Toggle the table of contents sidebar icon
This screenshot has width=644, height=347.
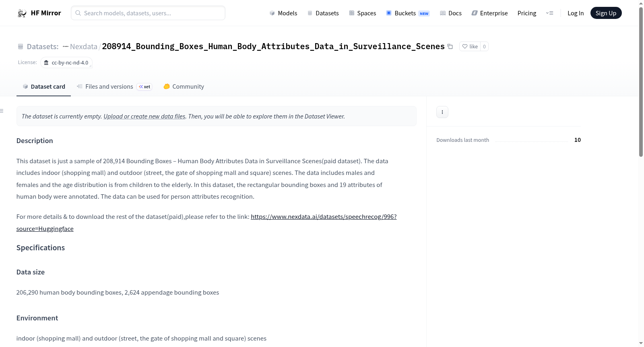click(2, 111)
